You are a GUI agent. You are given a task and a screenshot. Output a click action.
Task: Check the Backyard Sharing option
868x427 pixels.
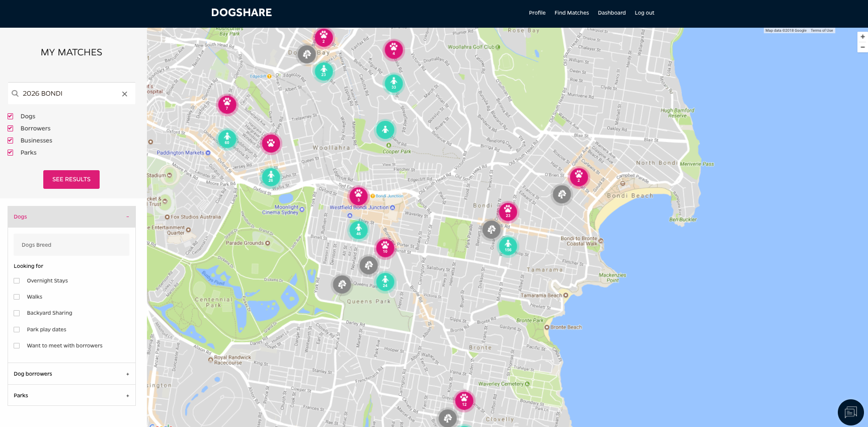click(x=17, y=313)
